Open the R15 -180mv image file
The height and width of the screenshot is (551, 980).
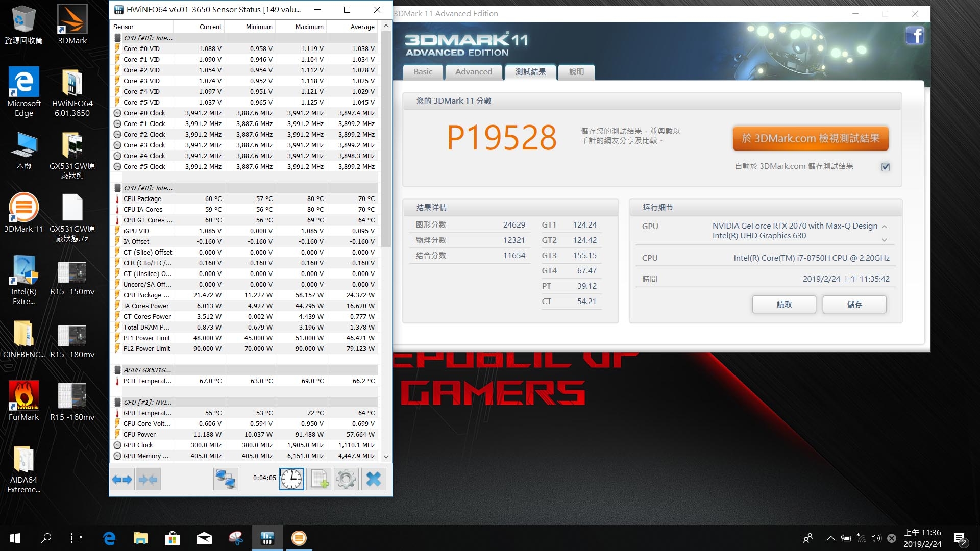click(72, 341)
